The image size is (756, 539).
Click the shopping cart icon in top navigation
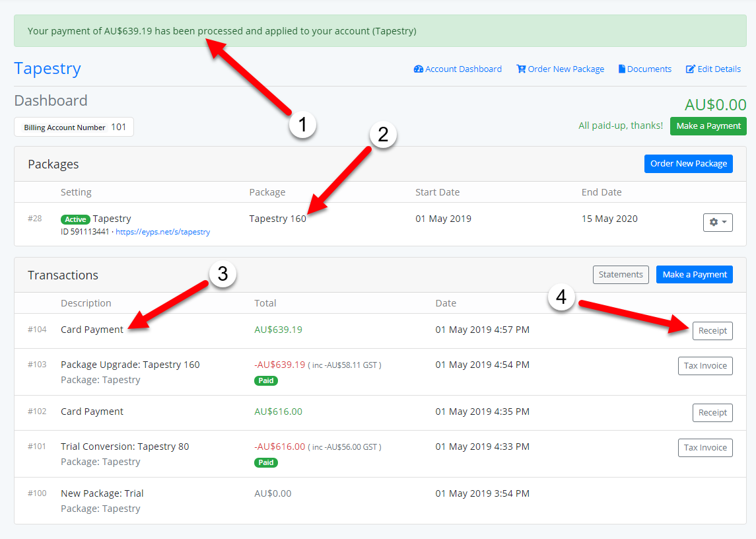[521, 69]
